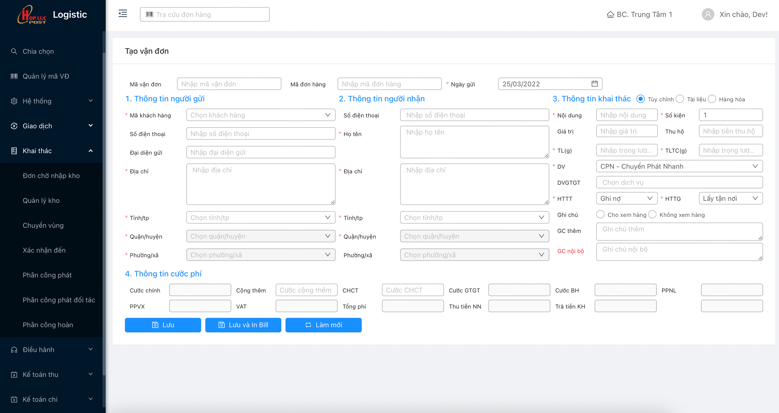The width and height of the screenshot is (779, 413).
Task: Click the user avatar icon
Action: [708, 15]
